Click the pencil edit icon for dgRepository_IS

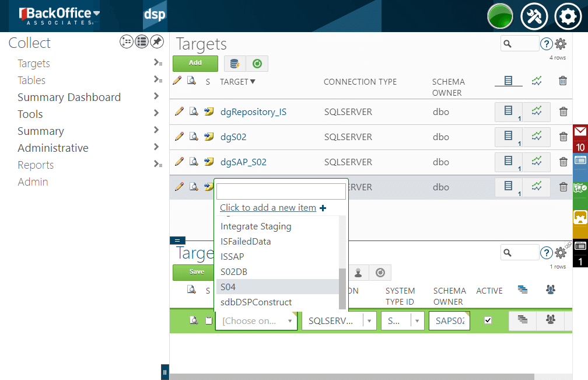tap(179, 111)
